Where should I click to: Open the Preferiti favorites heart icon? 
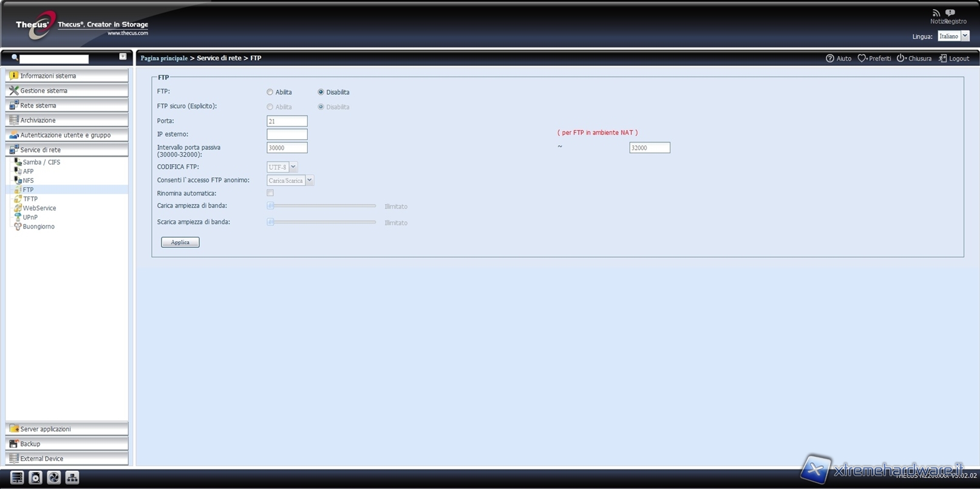tap(862, 58)
